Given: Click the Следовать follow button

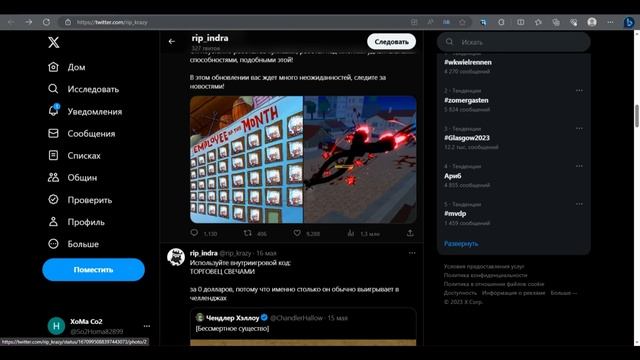Looking at the screenshot, I should pyautogui.click(x=391, y=42).
